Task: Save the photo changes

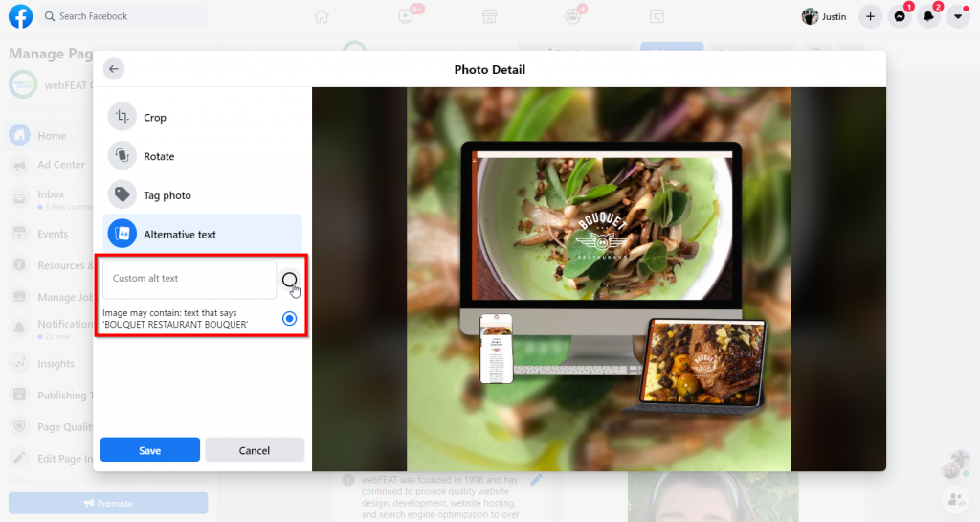Action: [x=150, y=449]
